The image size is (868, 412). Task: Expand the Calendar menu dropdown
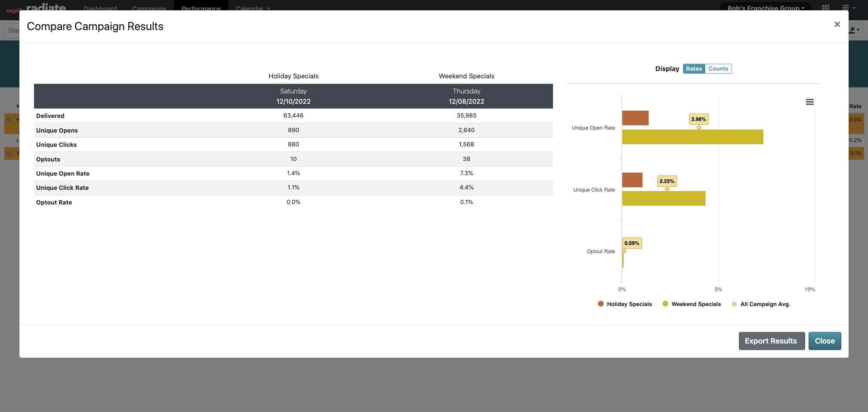pos(253,8)
